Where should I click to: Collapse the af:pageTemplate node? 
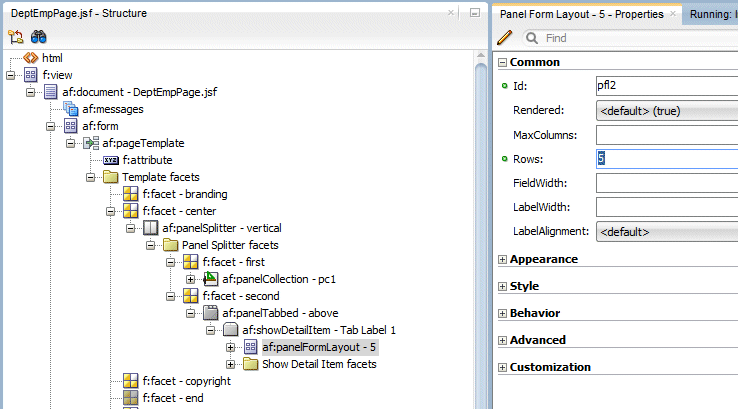coord(71,143)
